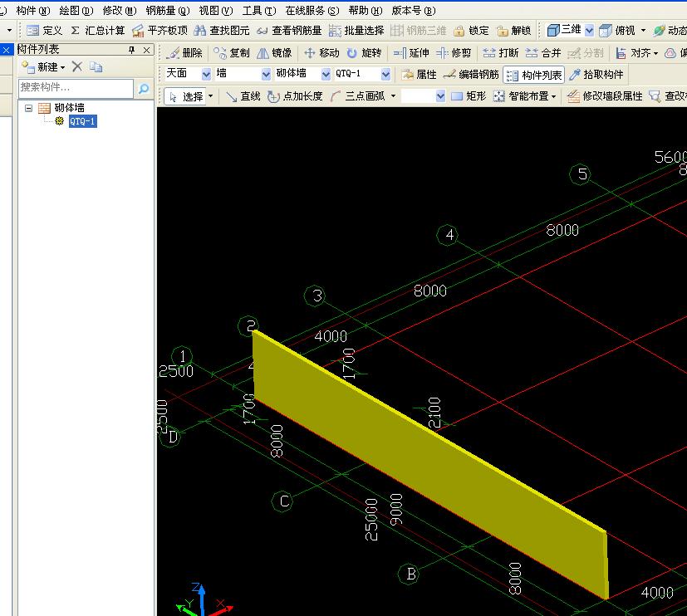Select the 修剪 trim tool
This screenshot has width=687, height=616.
coord(454,53)
